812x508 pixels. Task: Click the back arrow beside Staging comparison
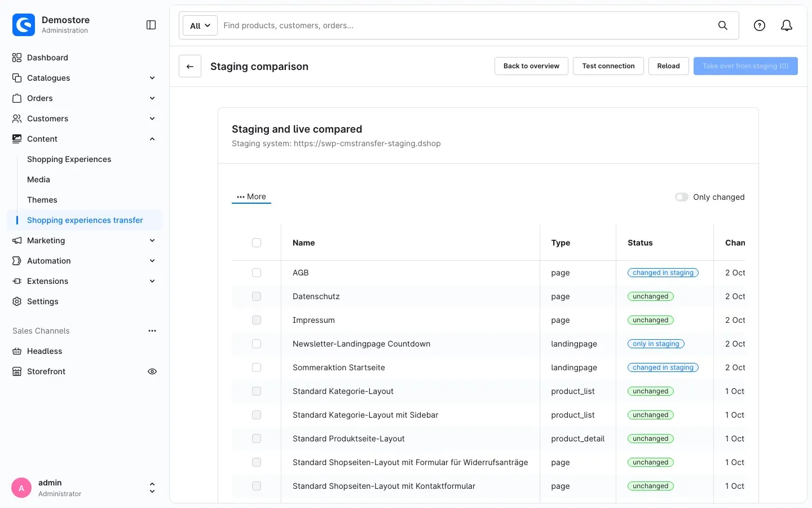click(x=190, y=66)
